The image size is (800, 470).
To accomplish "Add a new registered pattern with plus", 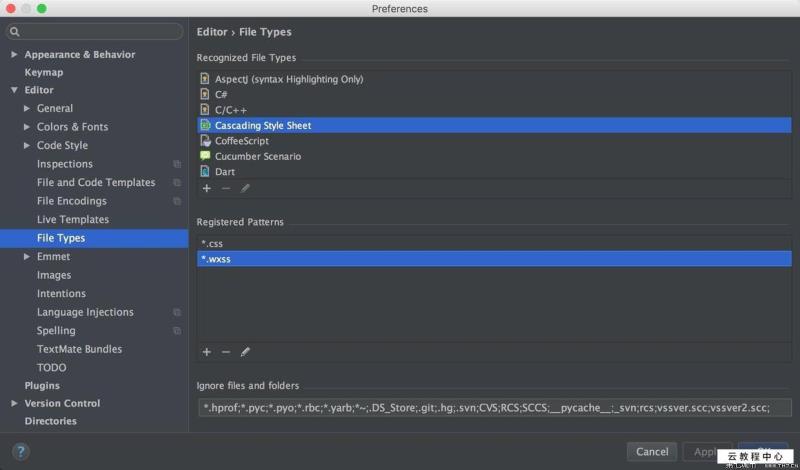I will pos(207,352).
